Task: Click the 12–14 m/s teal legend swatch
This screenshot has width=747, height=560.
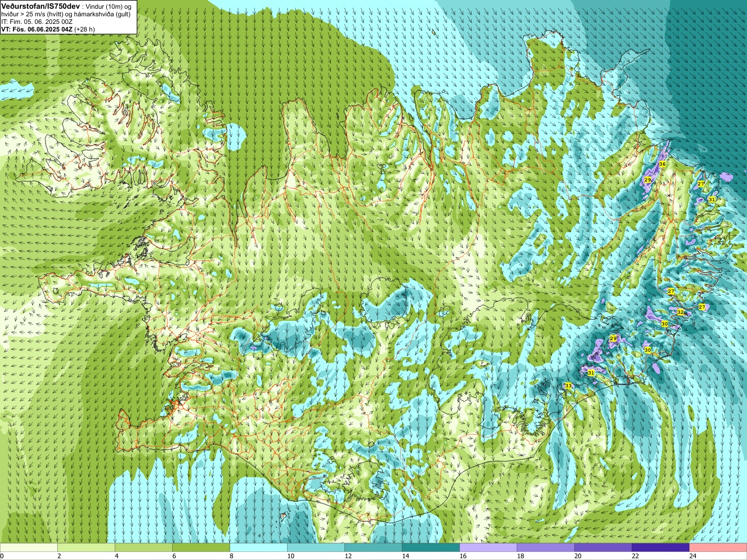Action: [x=373, y=548]
